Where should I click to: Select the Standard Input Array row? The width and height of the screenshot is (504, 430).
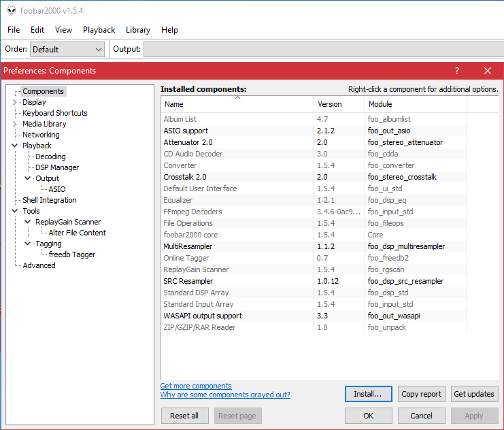point(314,304)
